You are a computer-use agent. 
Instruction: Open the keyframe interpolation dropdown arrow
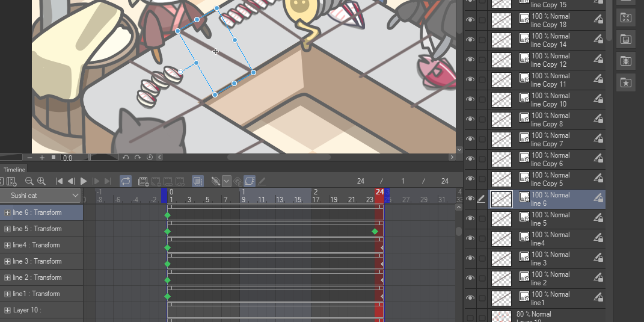pyautogui.click(x=226, y=181)
